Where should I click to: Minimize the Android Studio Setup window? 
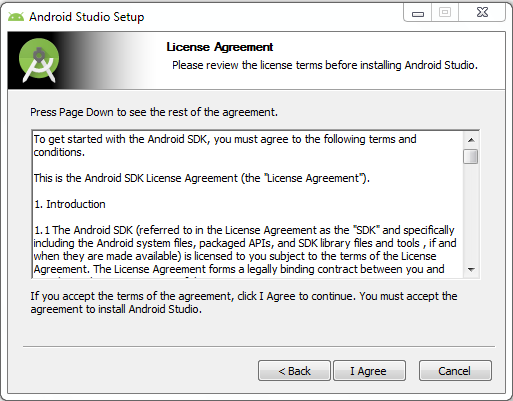tap(418, 13)
